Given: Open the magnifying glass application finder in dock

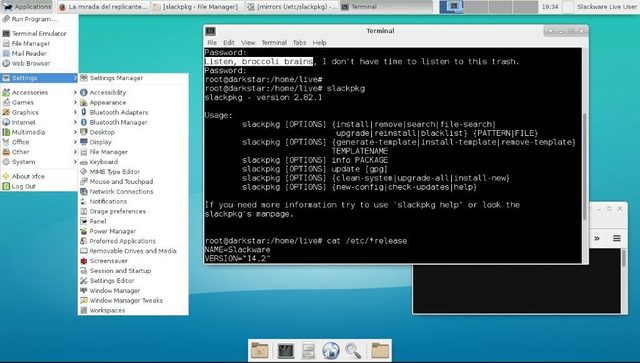Looking at the screenshot, I should [x=353, y=351].
